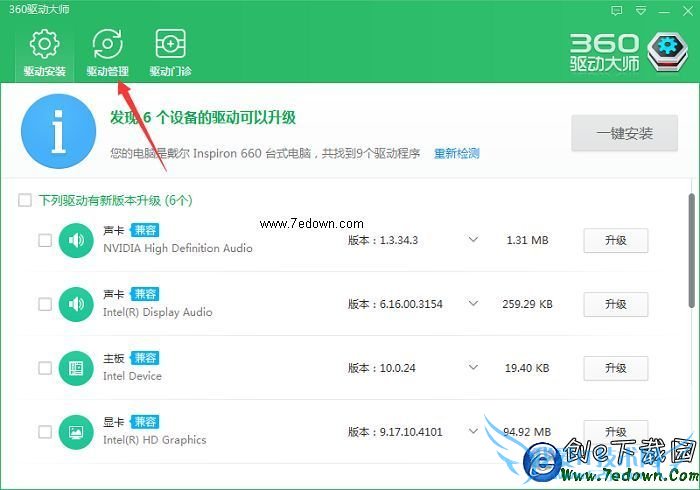Switch to the 驱动管理 tab
The width and height of the screenshot is (700, 490).
click(x=107, y=53)
